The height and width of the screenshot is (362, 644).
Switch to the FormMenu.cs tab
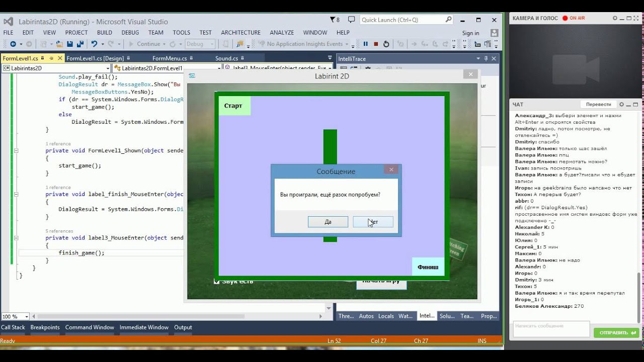pos(170,58)
